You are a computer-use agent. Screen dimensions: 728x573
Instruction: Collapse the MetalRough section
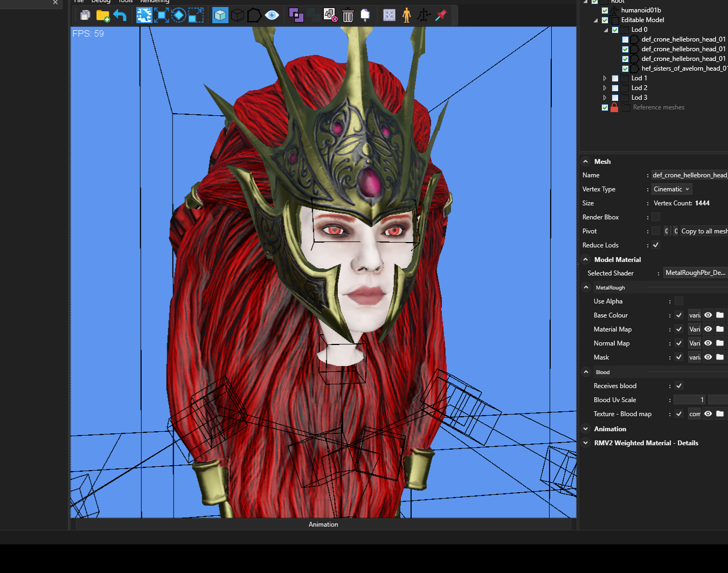[586, 287]
